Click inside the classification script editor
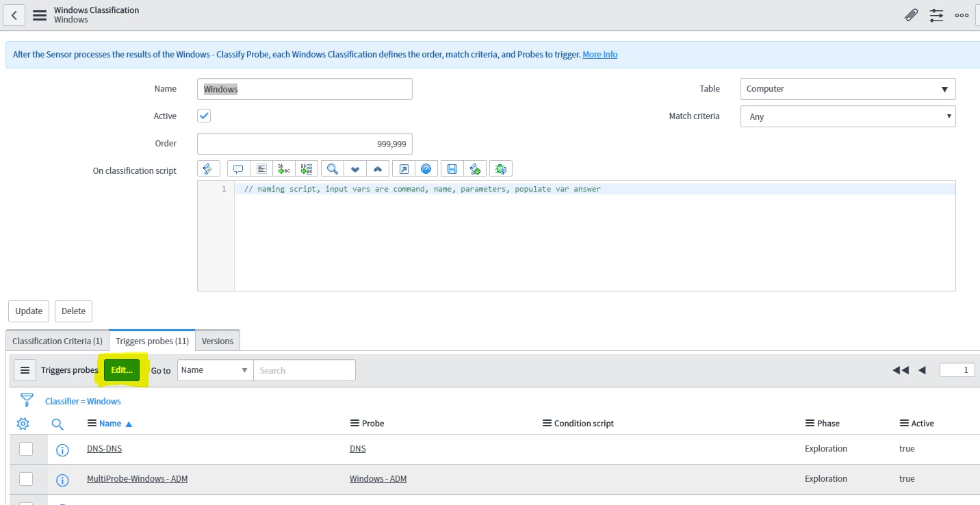This screenshot has width=980, height=505. [x=594, y=236]
